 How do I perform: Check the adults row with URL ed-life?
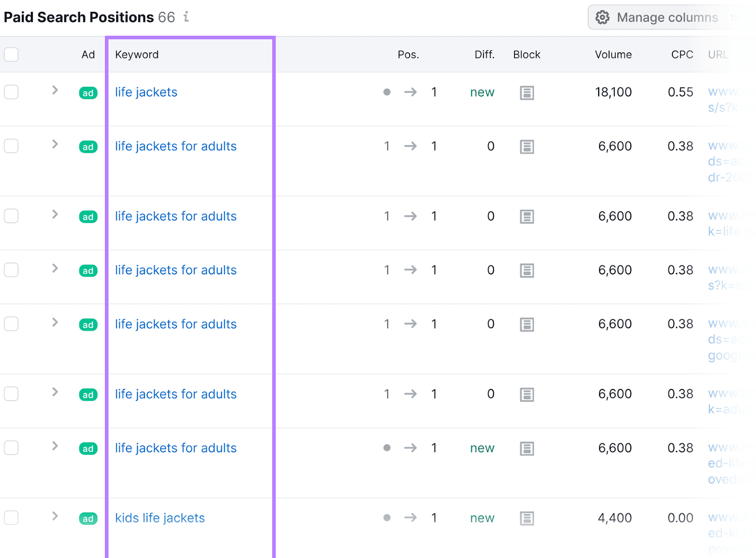tap(11, 448)
